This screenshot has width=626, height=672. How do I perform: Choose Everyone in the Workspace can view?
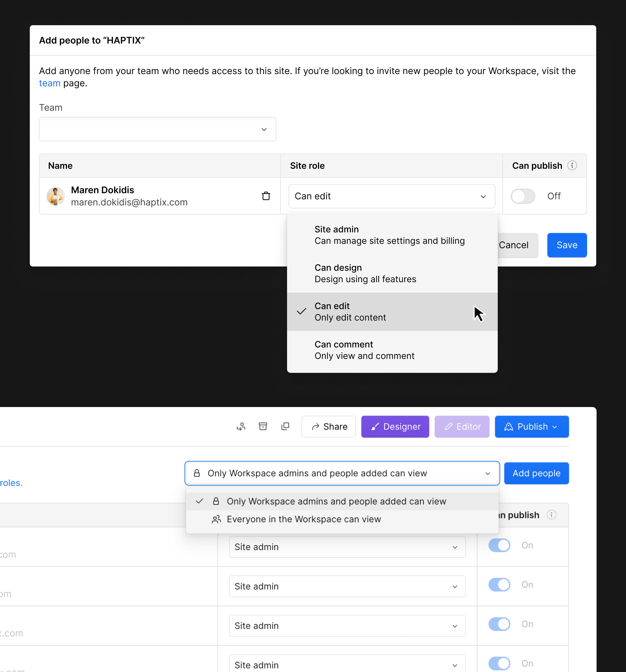pyautogui.click(x=304, y=519)
